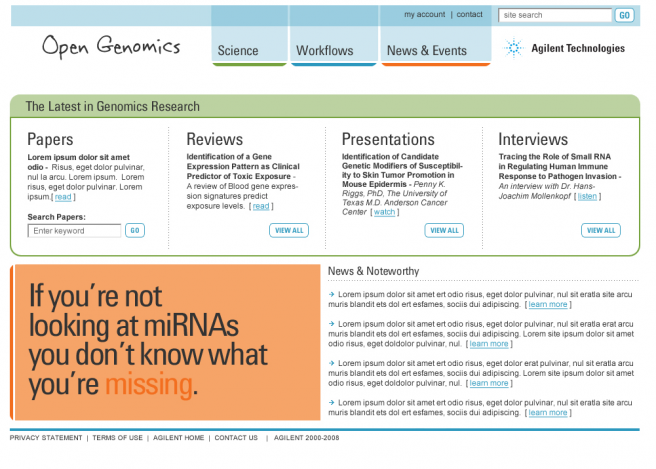Follow the read link in the Papers column
This screenshot has height=469, width=656.
(63, 197)
